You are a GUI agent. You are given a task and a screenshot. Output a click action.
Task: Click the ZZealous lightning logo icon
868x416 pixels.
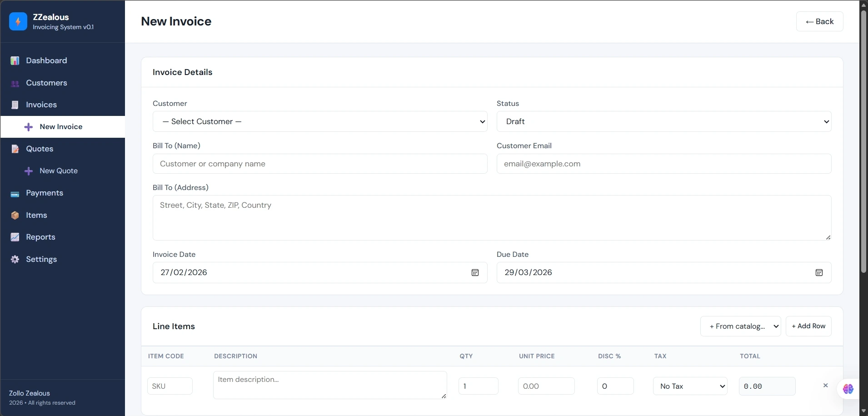[18, 21]
